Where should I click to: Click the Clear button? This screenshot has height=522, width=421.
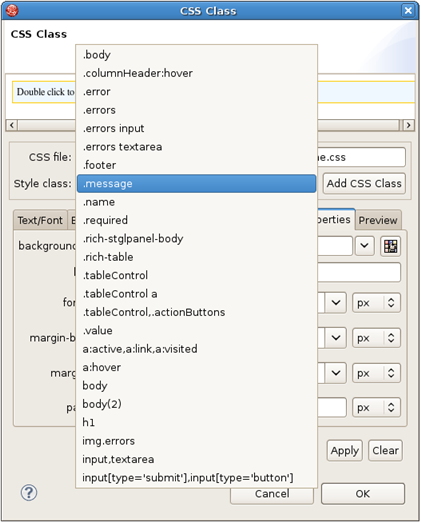tap(385, 450)
